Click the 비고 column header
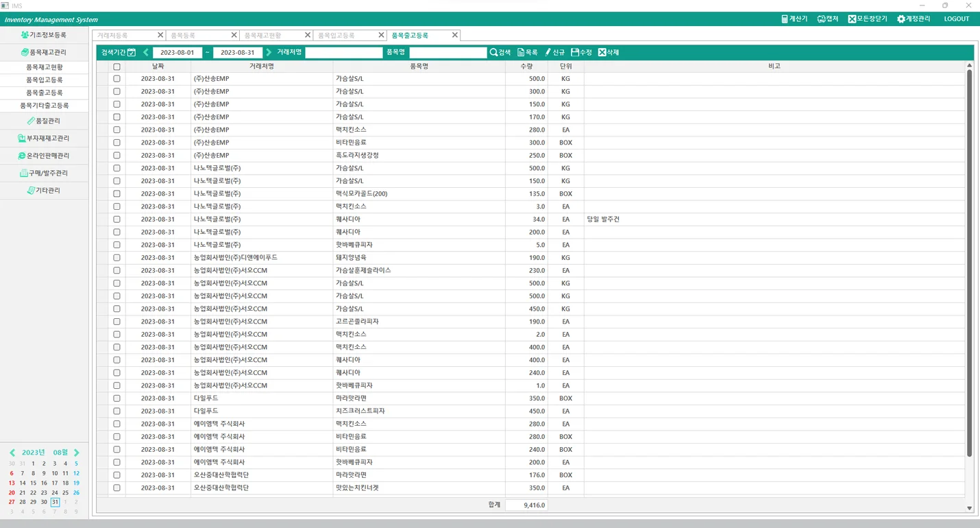980x528 pixels. [x=774, y=67]
